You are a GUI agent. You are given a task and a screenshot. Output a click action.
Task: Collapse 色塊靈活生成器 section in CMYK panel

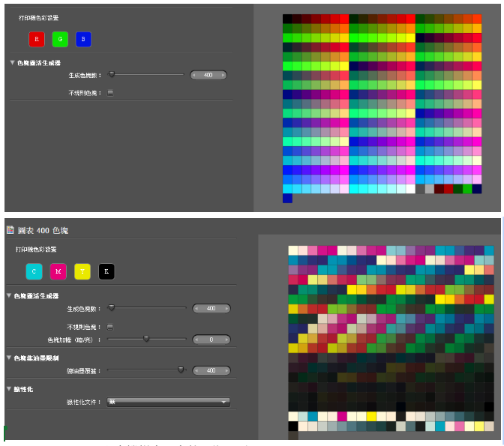click(10, 296)
